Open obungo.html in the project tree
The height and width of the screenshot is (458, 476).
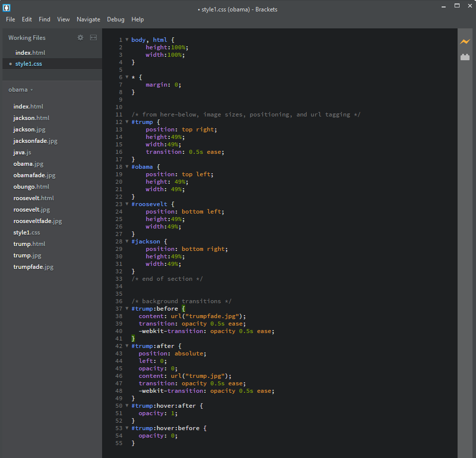click(31, 187)
